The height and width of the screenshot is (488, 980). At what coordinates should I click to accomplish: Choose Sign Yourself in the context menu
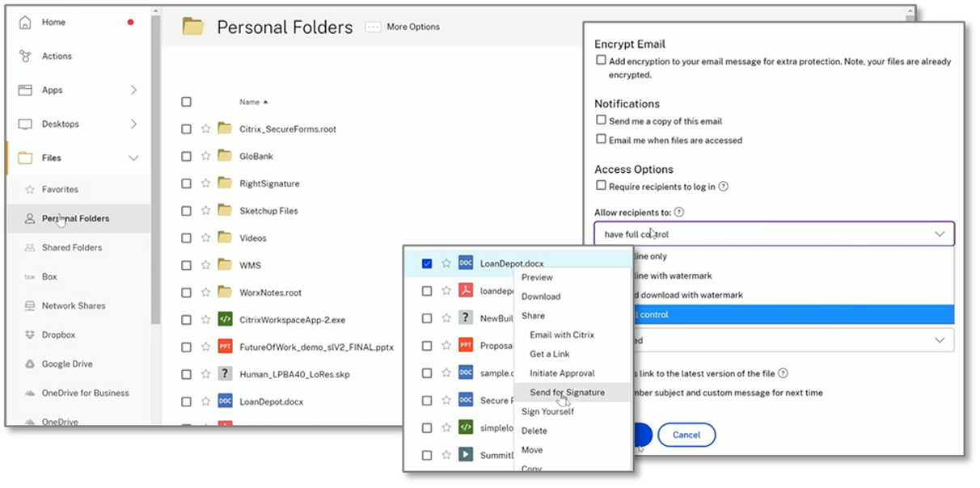click(x=547, y=411)
